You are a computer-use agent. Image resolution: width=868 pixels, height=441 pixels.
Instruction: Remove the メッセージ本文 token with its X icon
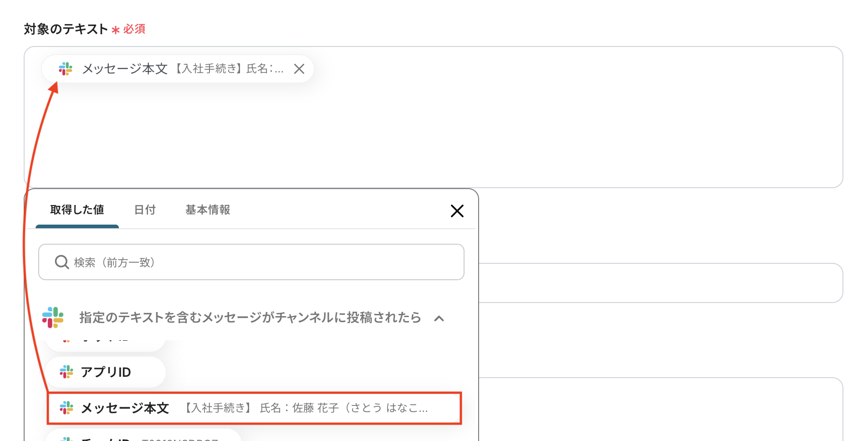click(x=299, y=69)
